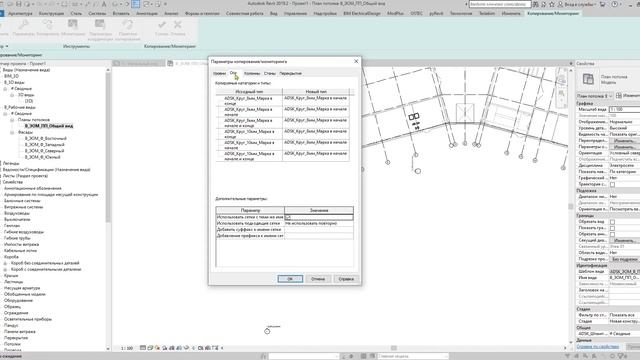Toggle the Траектория солнца checkbox
This screenshot has height=360, width=640.
(x=612, y=184)
